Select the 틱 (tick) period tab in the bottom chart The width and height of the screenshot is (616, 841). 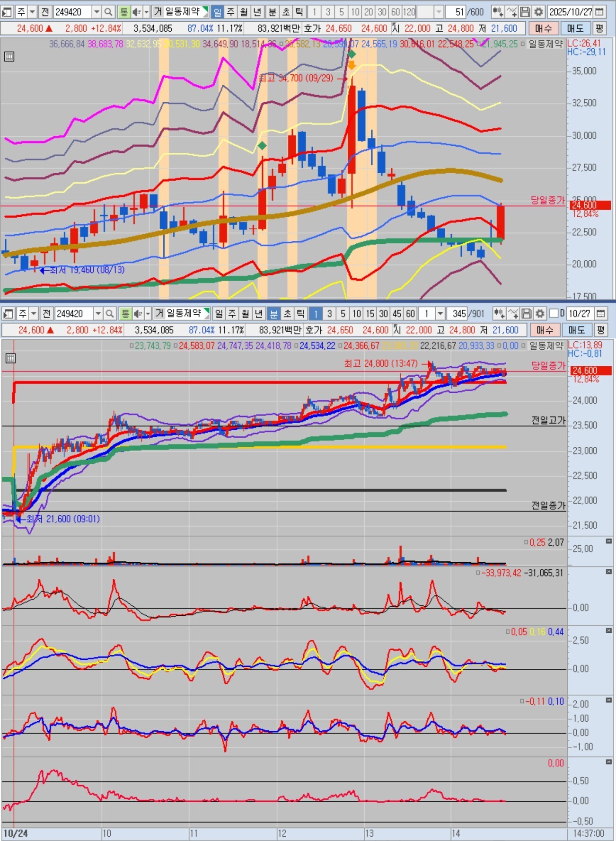tap(300, 313)
